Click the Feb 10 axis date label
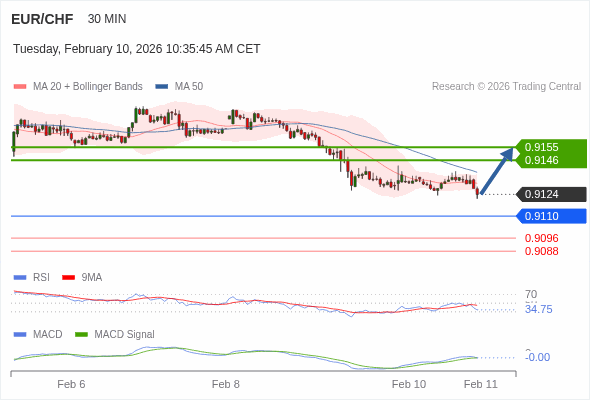590x400 pixels. pyautogui.click(x=409, y=384)
